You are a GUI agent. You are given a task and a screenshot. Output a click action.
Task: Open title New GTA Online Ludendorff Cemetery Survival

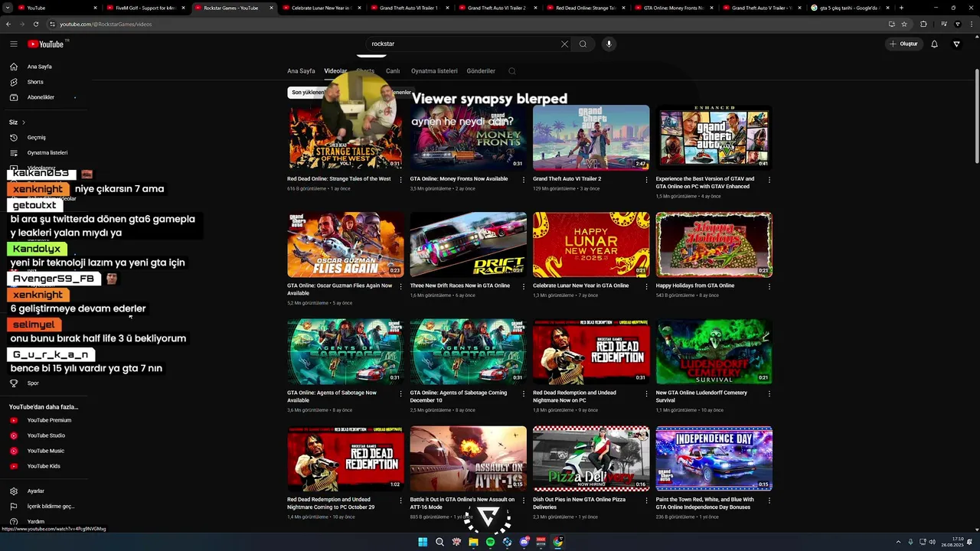pyautogui.click(x=701, y=396)
